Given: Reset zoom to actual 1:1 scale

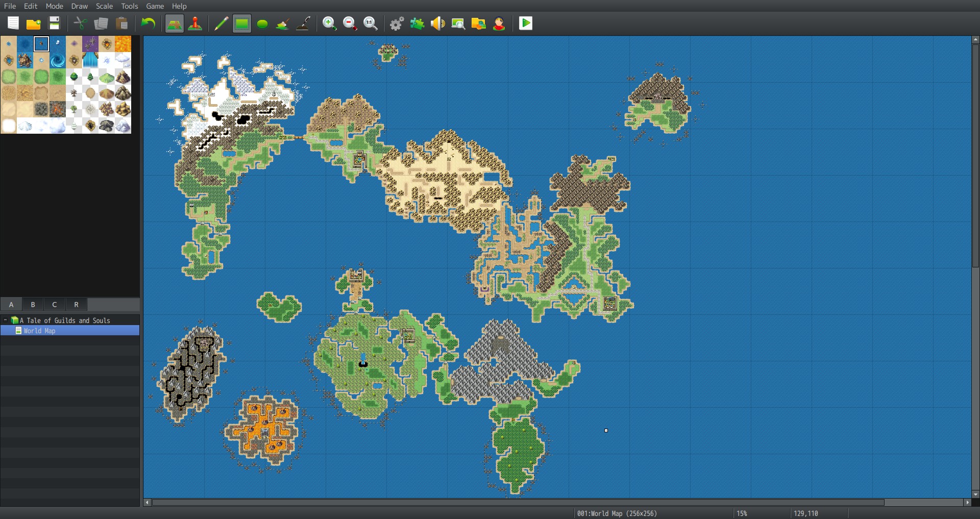Looking at the screenshot, I should click(371, 23).
